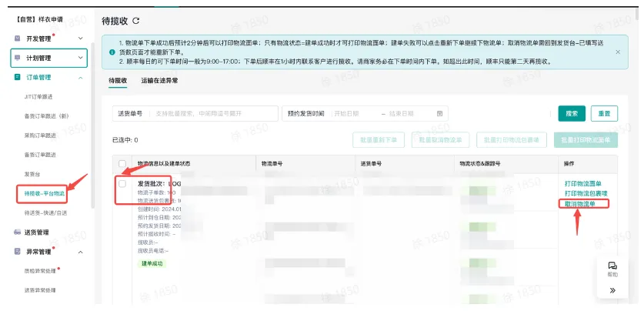
Task: Focus the 送货单号 search input
Action: pyautogui.click(x=195, y=113)
